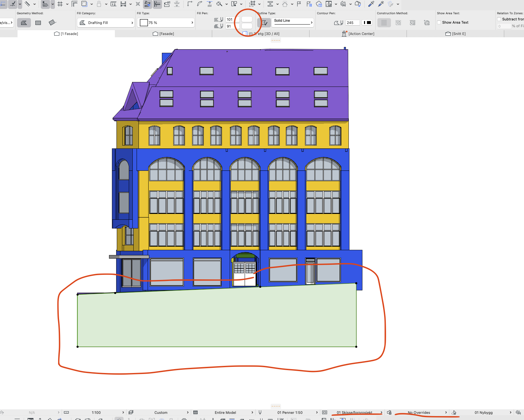Select polygon geometry method icon
This screenshot has height=420, width=524.
pos(24,23)
